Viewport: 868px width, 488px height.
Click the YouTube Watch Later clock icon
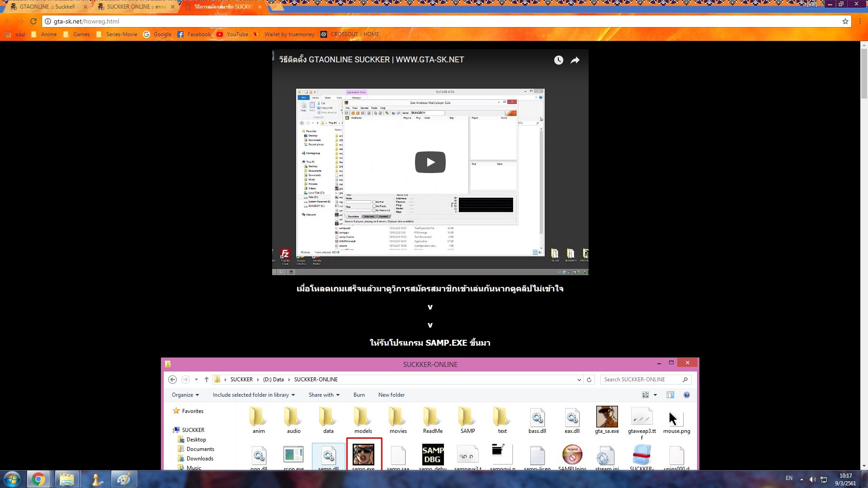(559, 60)
